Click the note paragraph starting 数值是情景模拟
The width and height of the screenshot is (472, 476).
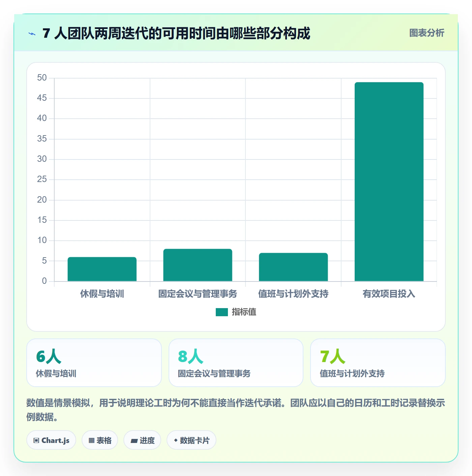(236, 410)
